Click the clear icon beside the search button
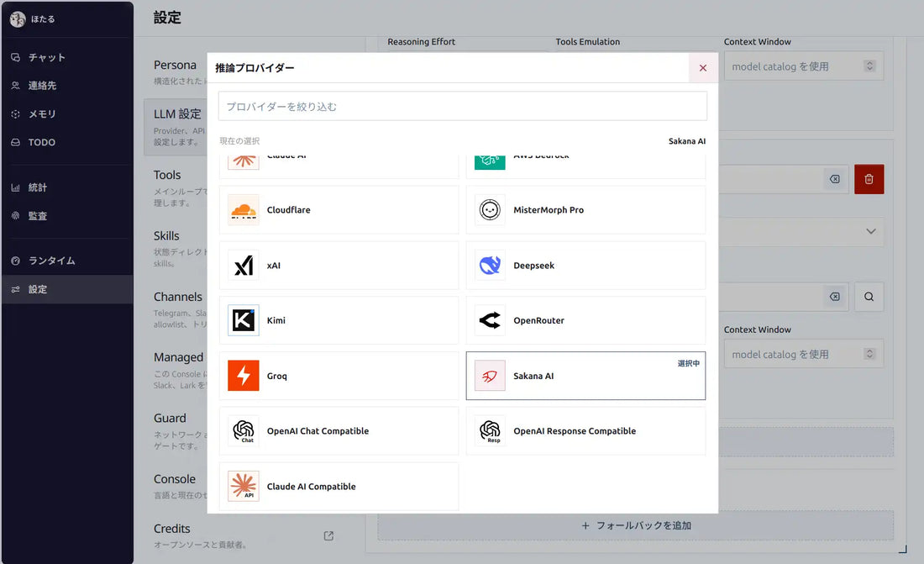 834,297
